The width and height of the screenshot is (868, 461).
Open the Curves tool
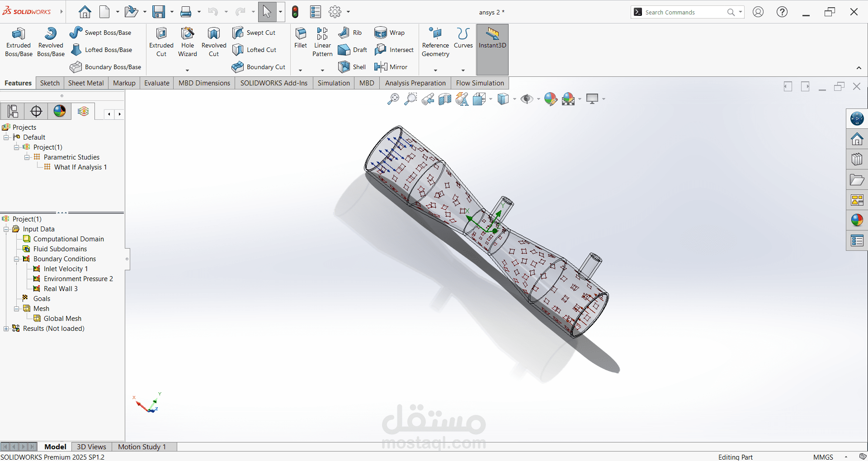point(463,38)
